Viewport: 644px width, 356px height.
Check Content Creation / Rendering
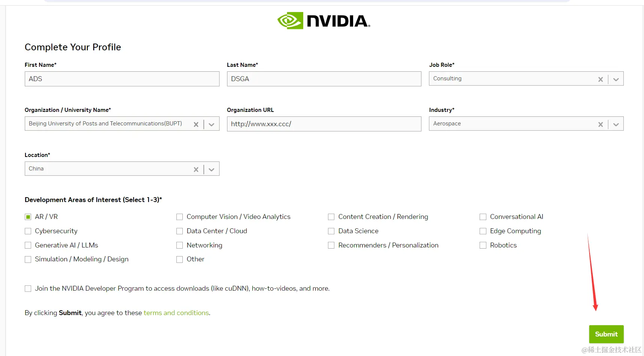tap(331, 217)
